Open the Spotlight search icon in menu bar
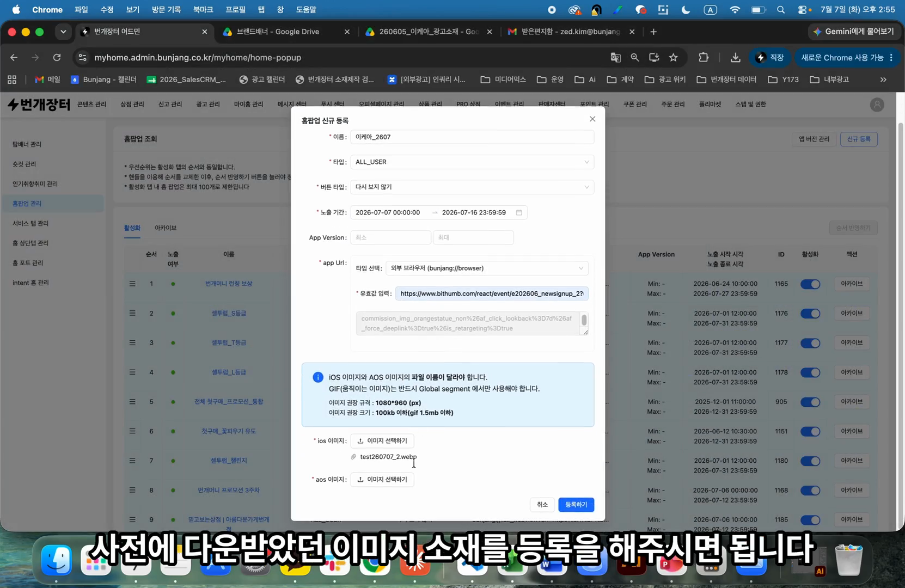This screenshot has height=588, width=905. click(x=781, y=10)
